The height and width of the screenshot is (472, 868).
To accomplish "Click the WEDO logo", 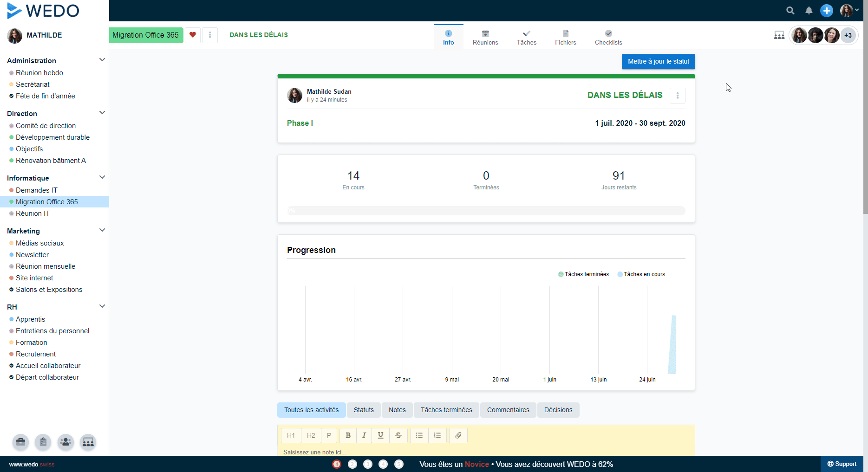I will tap(43, 11).
